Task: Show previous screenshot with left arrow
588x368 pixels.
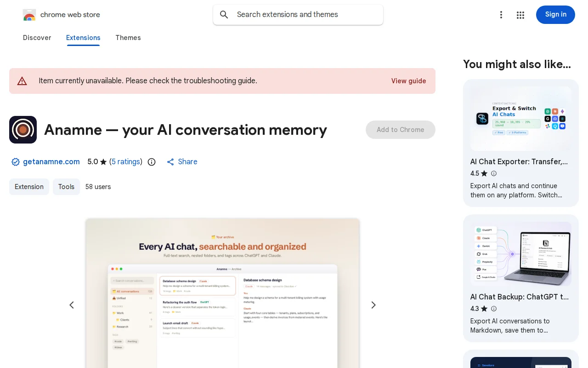Action: tap(72, 305)
